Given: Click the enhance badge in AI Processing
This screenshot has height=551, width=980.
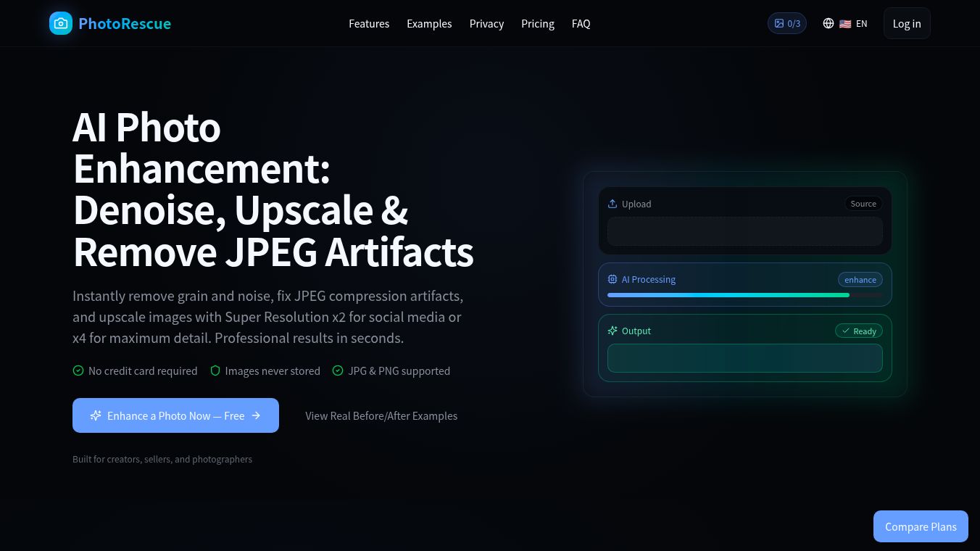Looking at the screenshot, I should coord(860,280).
